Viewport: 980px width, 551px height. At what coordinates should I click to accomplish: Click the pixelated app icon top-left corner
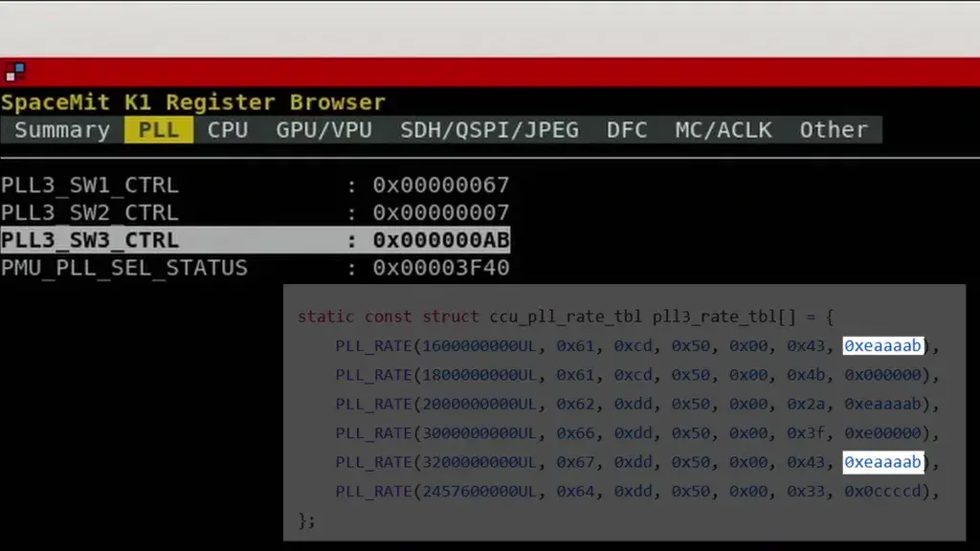pos(14,72)
